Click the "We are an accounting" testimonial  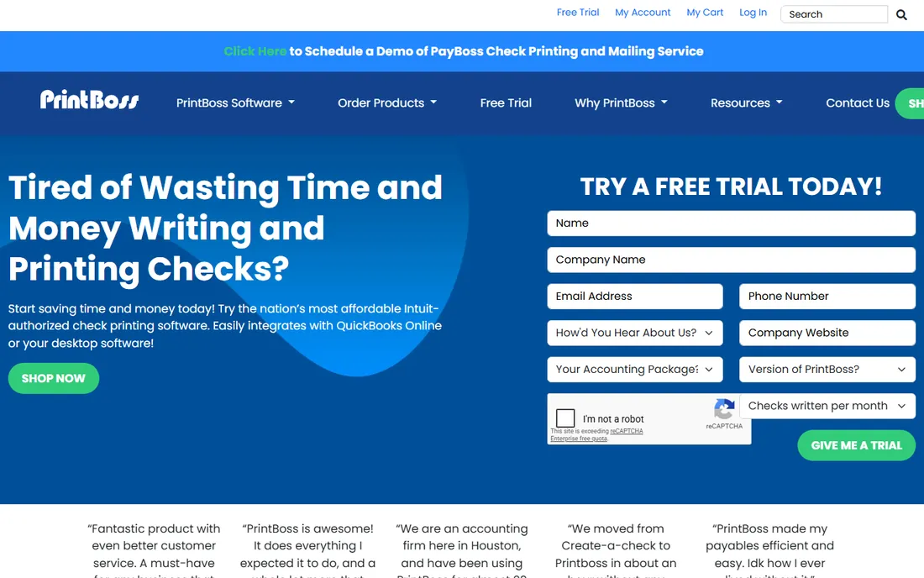[461, 551]
